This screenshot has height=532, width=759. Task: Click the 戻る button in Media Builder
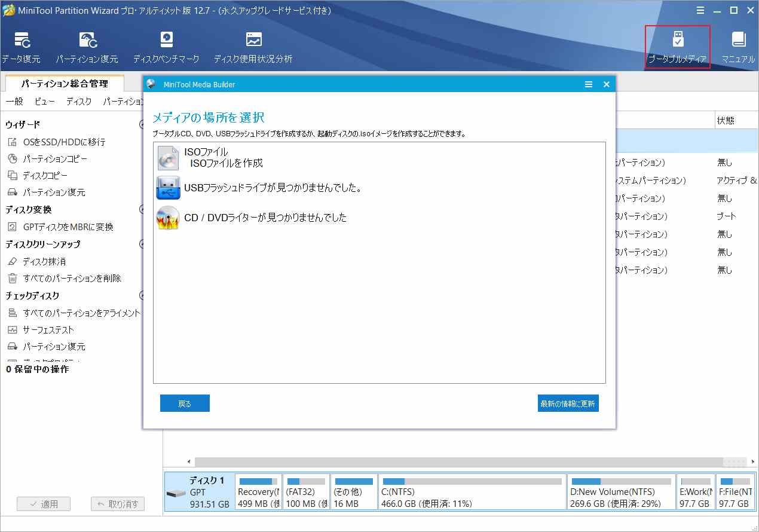pyautogui.click(x=185, y=403)
